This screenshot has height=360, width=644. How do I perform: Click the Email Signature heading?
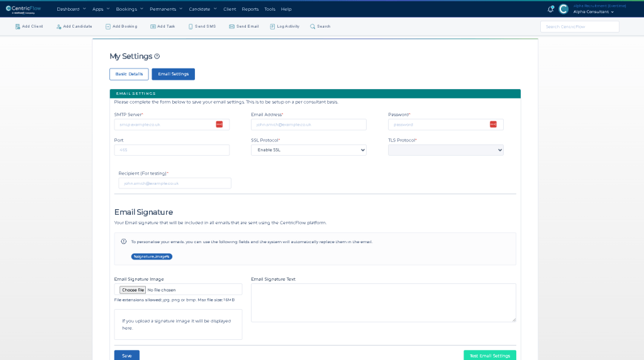(x=143, y=212)
